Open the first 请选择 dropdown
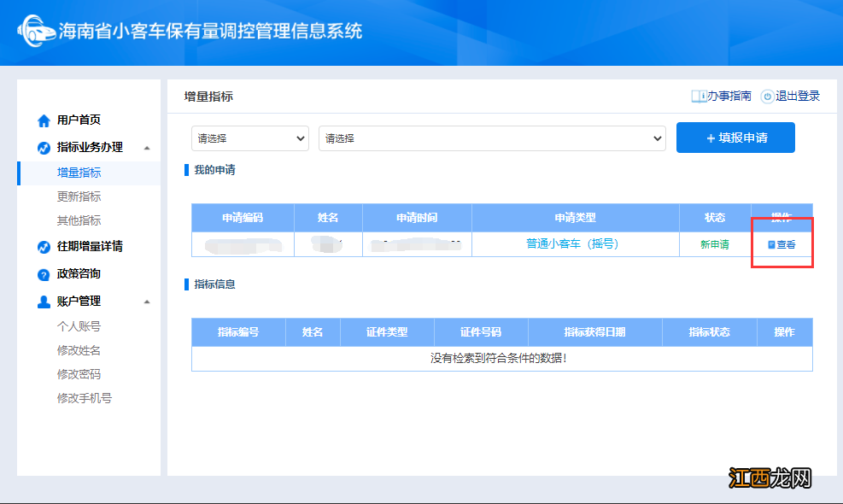843x504 pixels. [249, 138]
